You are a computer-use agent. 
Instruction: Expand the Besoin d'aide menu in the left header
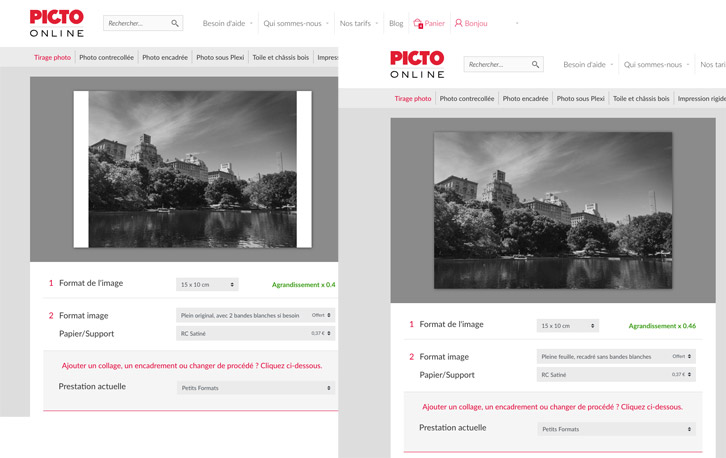pyautogui.click(x=227, y=23)
